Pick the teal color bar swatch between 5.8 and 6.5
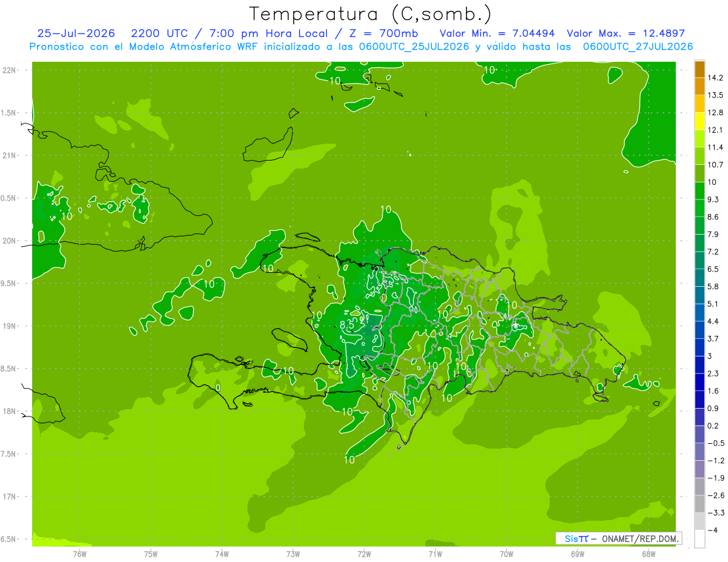 point(699,278)
